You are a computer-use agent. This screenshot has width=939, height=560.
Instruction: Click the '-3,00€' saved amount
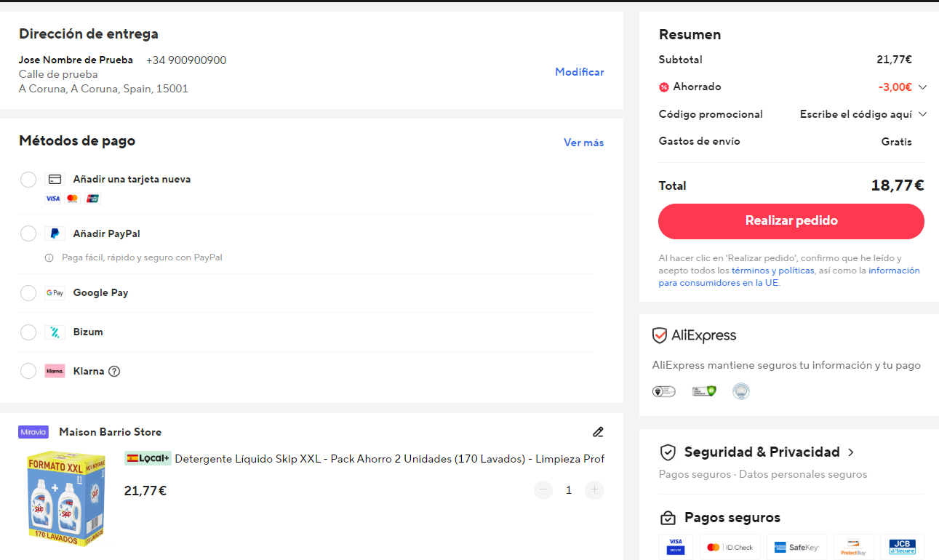pyautogui.click(x=895, y=87)
